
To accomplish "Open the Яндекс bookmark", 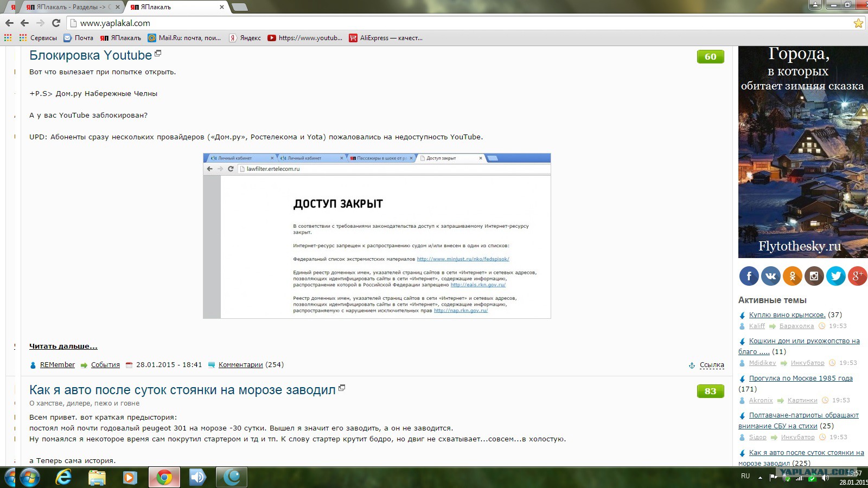I will [x=245, y=38].
